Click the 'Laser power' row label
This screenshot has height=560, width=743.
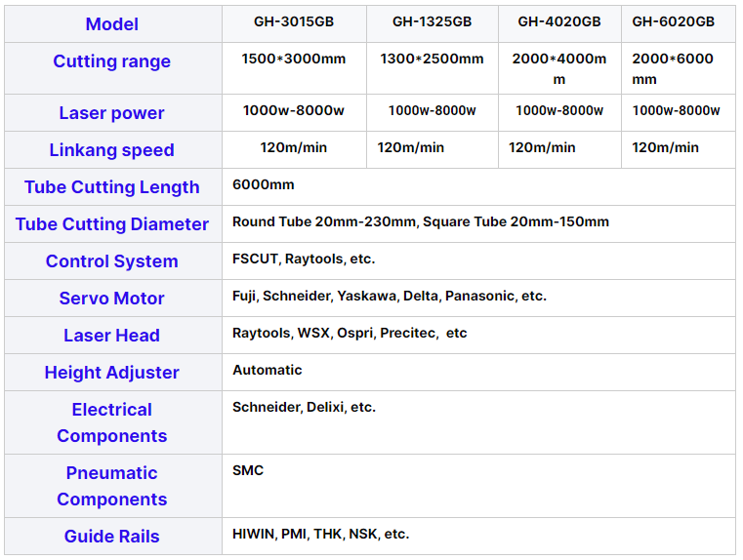(112, 113)
